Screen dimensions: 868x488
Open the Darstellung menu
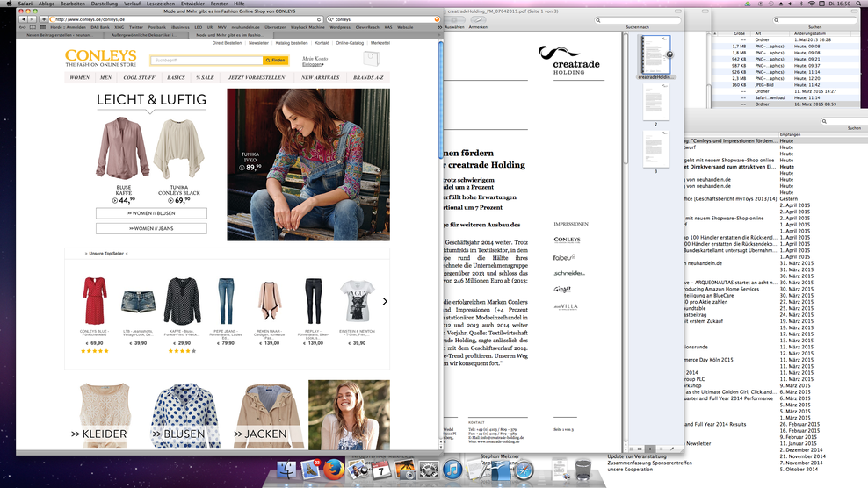coord(104,4)
